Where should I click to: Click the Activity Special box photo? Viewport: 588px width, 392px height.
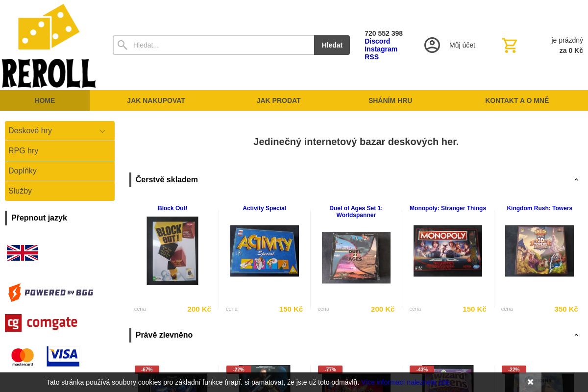click(x=265, y=251)
